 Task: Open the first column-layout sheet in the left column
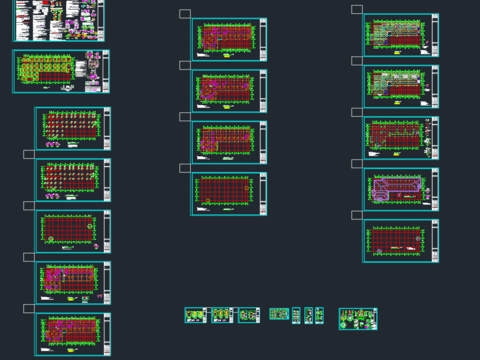coord(73,129)
